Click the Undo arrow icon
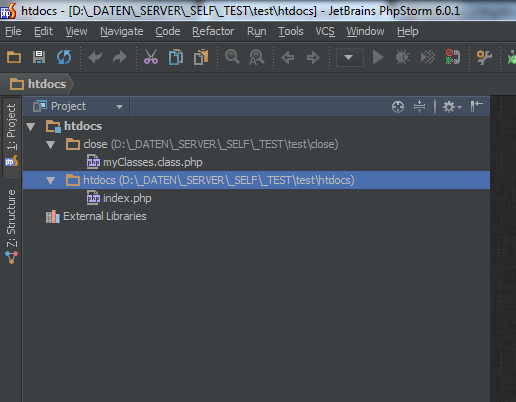 tap(95, 57)
